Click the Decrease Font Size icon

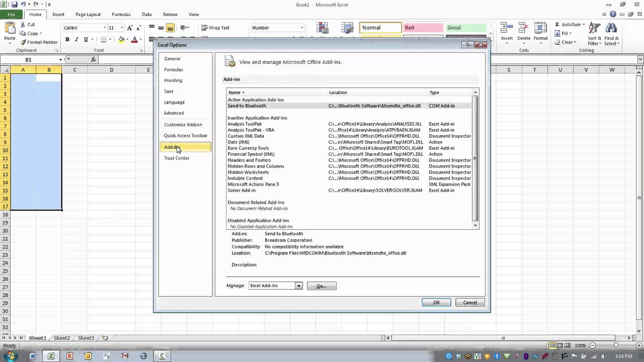[138, 28]
